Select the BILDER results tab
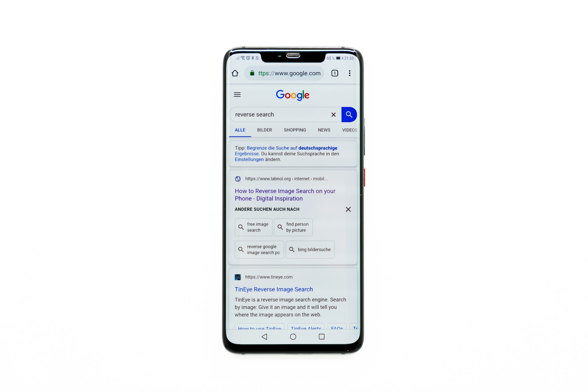The width and height of the screenshot is (588, 392). 264,130
